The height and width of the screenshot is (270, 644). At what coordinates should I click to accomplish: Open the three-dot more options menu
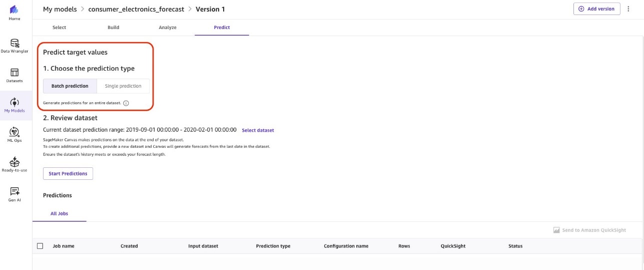628,9
